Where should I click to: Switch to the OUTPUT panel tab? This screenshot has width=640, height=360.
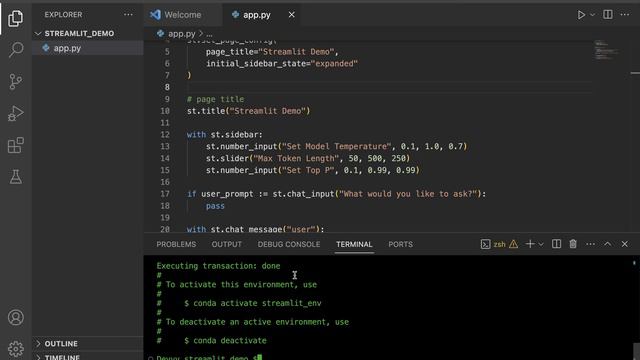[227, 244]
